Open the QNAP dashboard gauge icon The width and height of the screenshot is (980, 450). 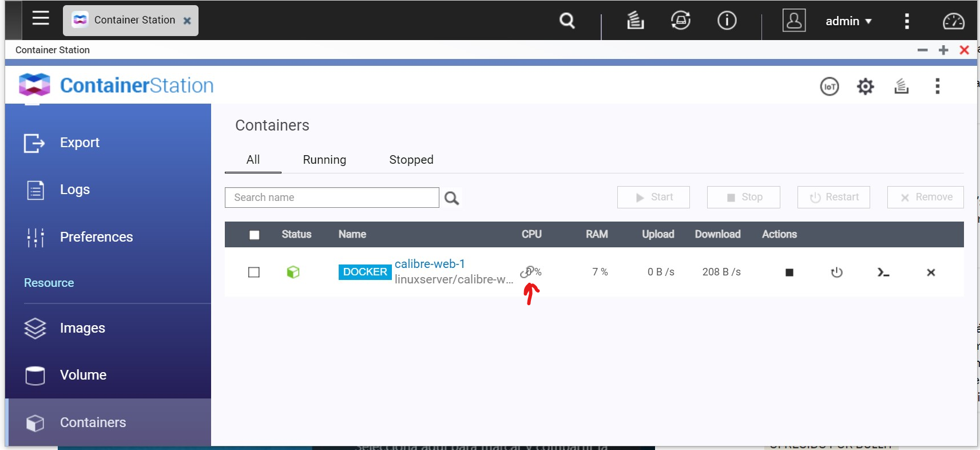953,21
